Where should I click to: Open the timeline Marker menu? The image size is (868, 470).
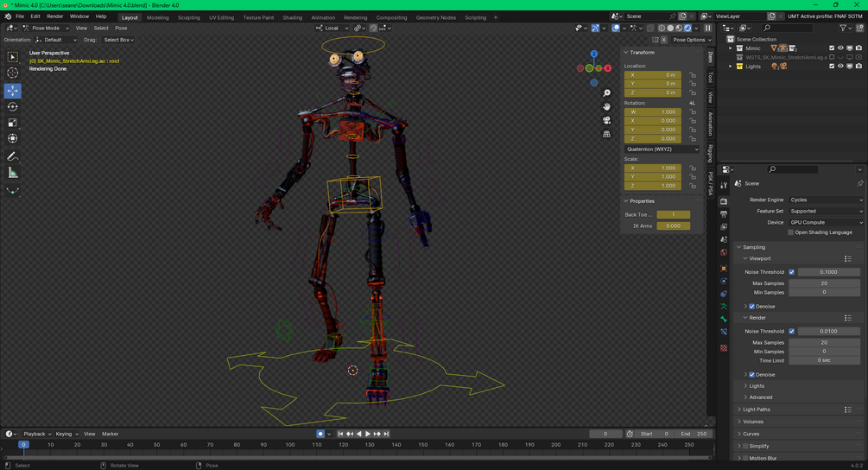(111, 434)
